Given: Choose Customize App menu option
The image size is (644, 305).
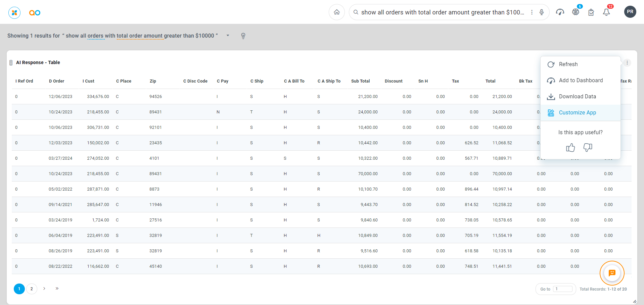Looking at the screenshot, I should [x=577, y=113].
